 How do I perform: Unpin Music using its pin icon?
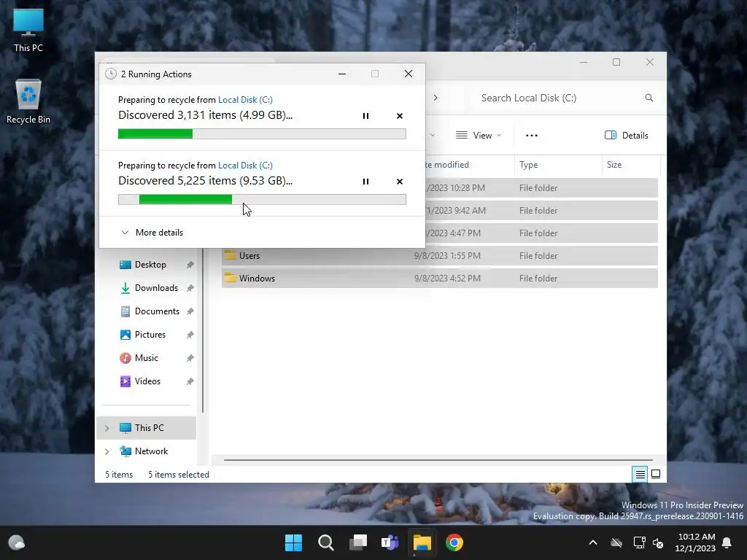tap(190, 358)
